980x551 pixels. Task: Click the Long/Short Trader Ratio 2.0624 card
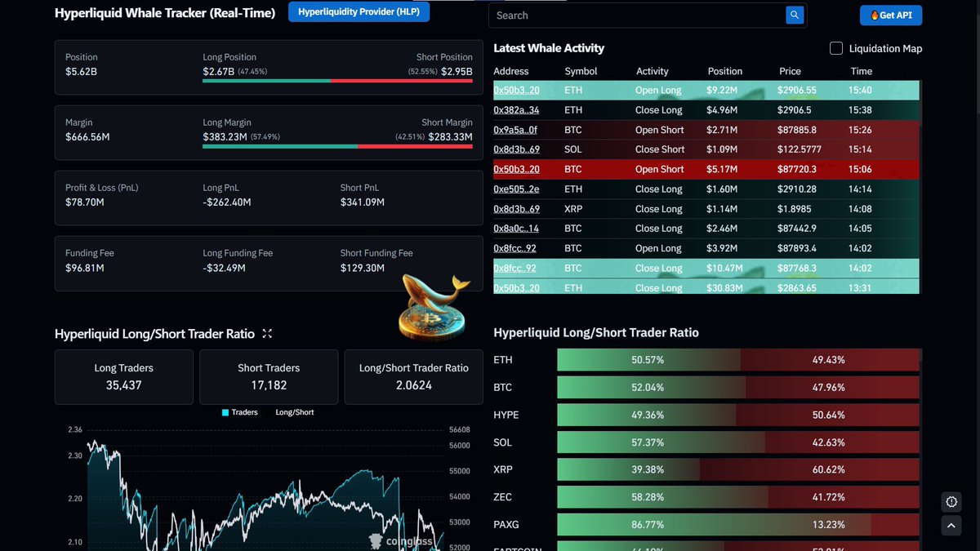coord(414,377)
